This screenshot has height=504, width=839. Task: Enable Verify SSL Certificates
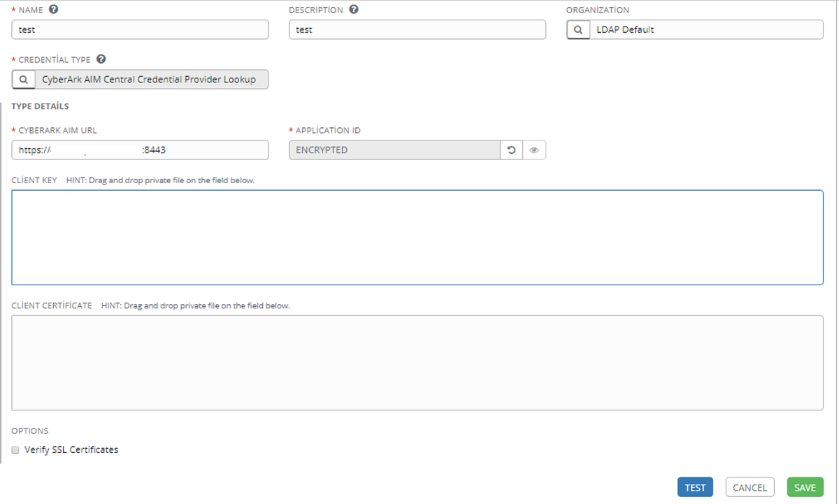[15, 449]
